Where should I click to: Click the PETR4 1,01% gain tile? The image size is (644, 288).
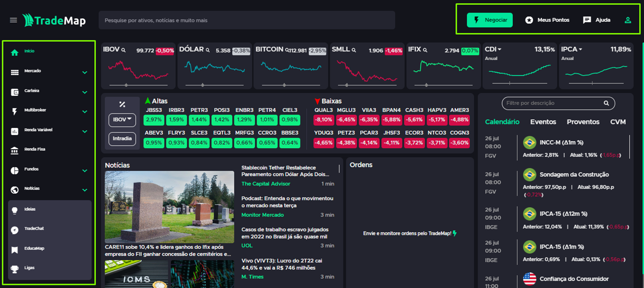click(267, 120)
